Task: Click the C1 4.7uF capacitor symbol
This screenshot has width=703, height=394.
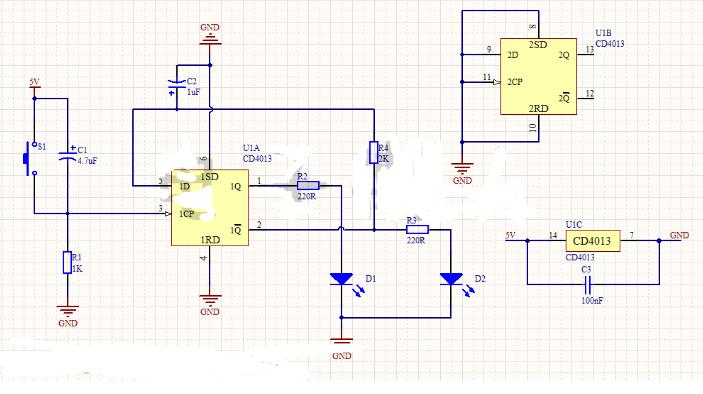Action: click(68, 156)
